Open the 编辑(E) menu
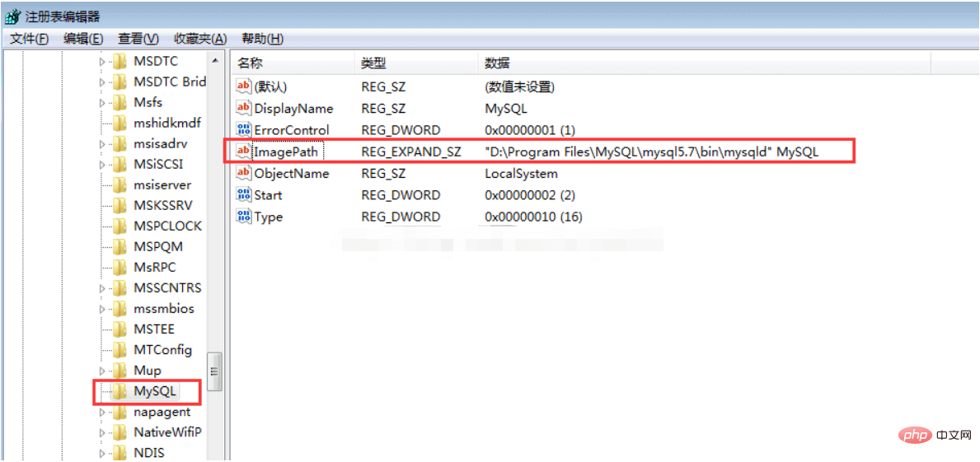The height and width of the screenshot is (462, 980). tap(83, 39)
